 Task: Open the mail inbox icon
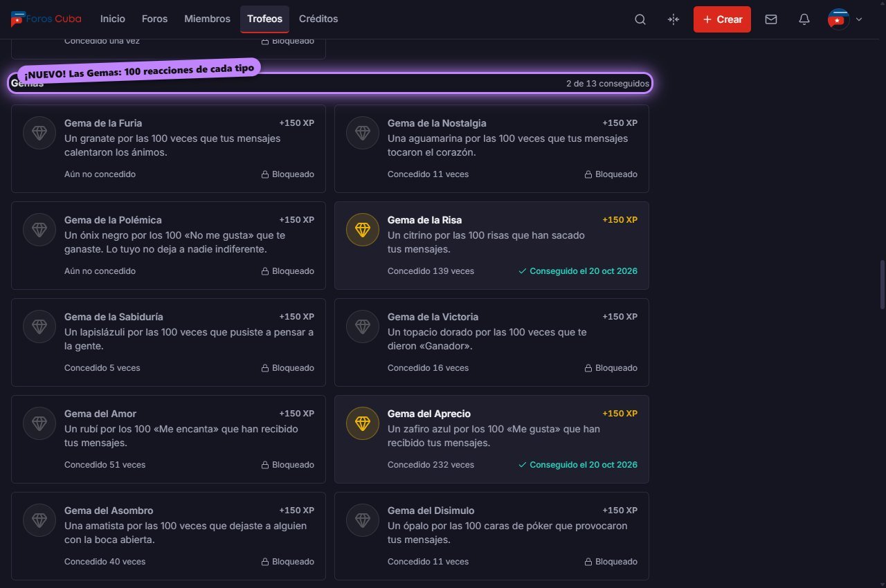click(771, 19)
